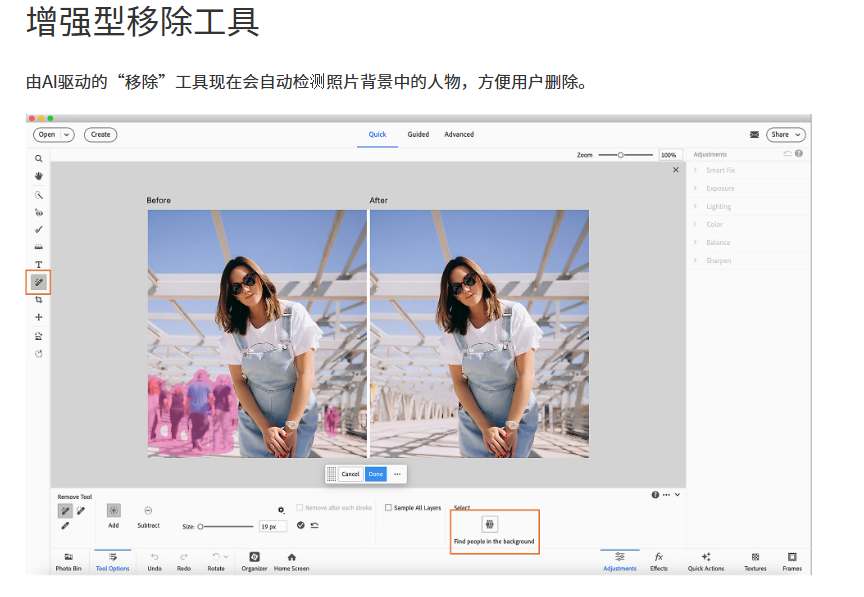This screenshot has width=864, height=597.
Task: Click the blue Done button
Action: point(375,474)
